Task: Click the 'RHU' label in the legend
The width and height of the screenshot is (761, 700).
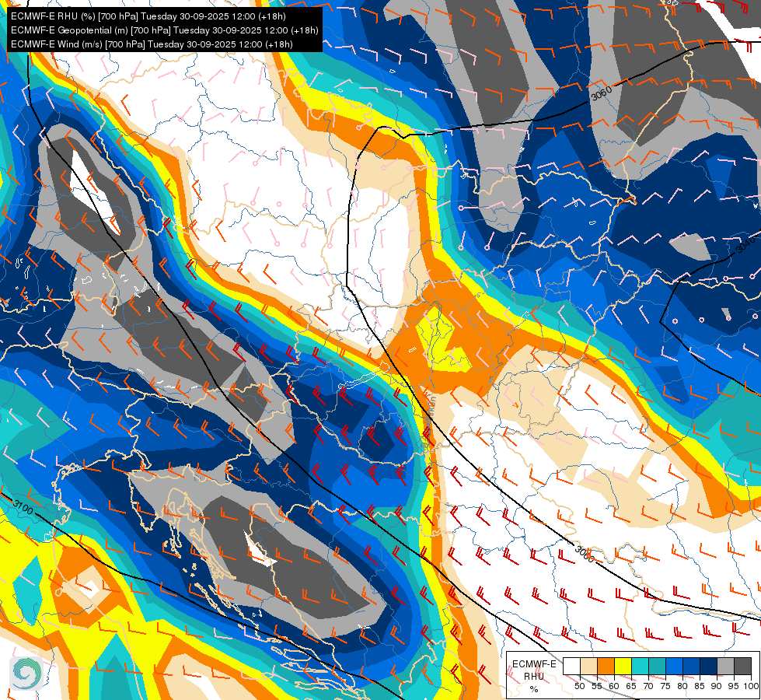Action: pyautogui.click(x=534, y=677)
